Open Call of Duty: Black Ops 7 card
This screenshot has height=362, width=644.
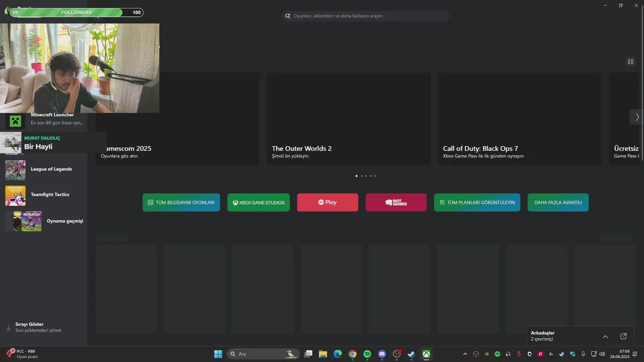click(520, 119)
